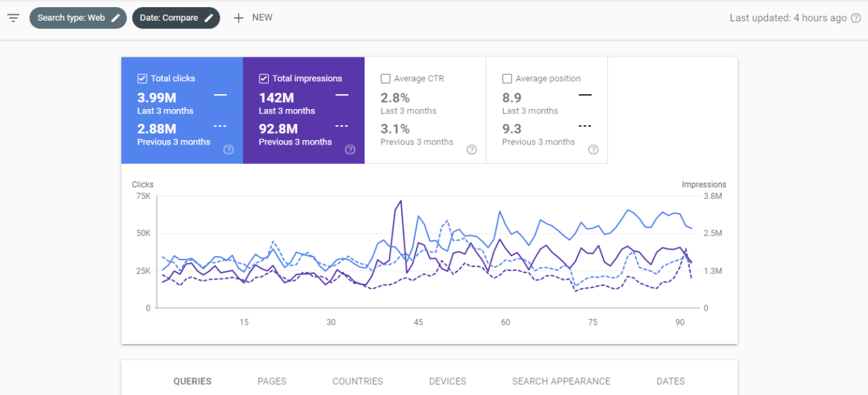Add a NEW filter
Screen dimensions: 868x395
[253, 18]
